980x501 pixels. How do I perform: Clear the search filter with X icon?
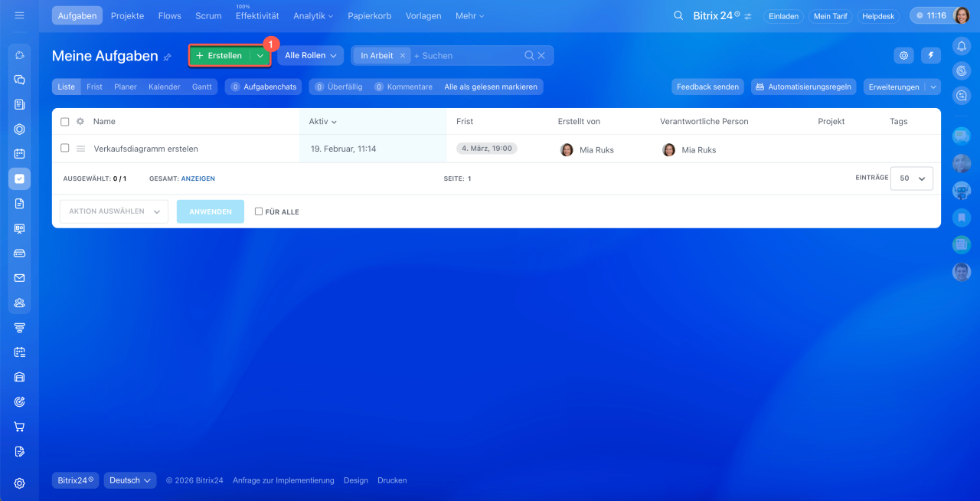tap(541, 55)
